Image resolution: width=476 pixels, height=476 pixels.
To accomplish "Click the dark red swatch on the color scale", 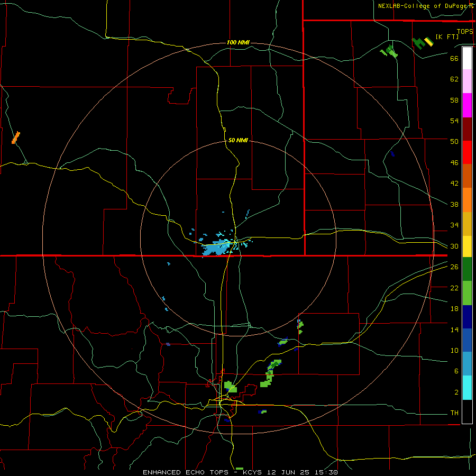I will pos(467,129).
